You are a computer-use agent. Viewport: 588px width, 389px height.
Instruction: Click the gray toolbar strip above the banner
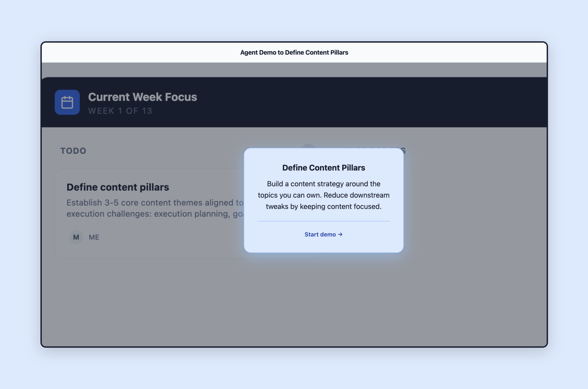(x=294, y=70)
